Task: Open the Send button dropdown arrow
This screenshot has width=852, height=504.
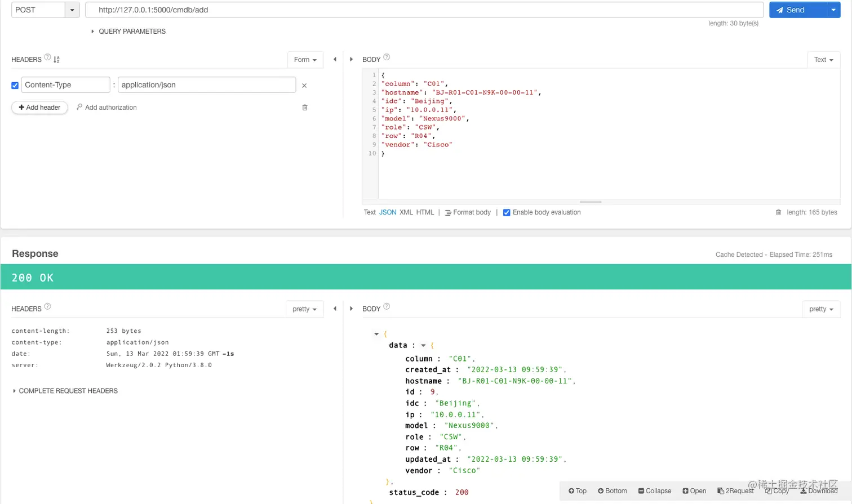Action: point(833,10)
